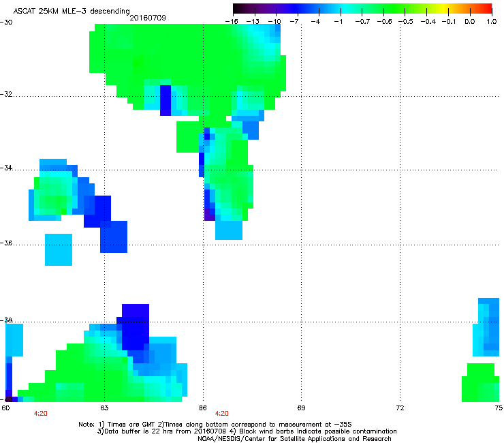Viewport: 504px width, 443px height.
Task: Click the -36 latitude axis label
Action: (x=6, y=243)
